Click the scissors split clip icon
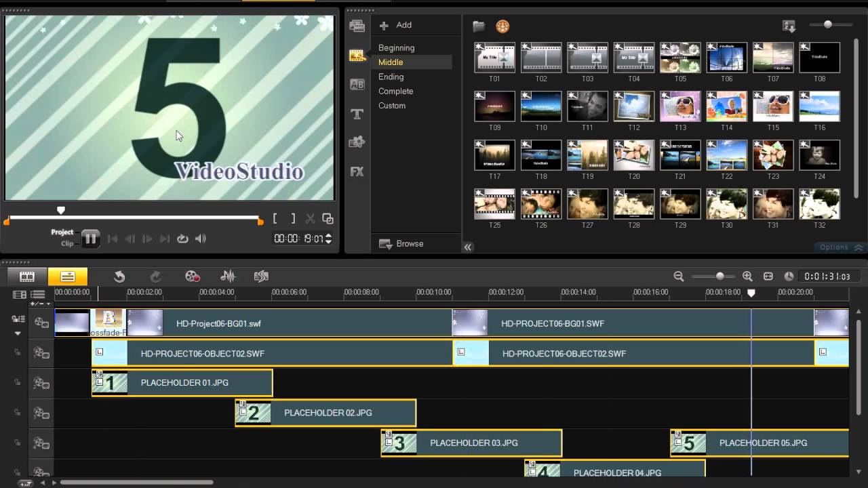 tap(310, 218)
